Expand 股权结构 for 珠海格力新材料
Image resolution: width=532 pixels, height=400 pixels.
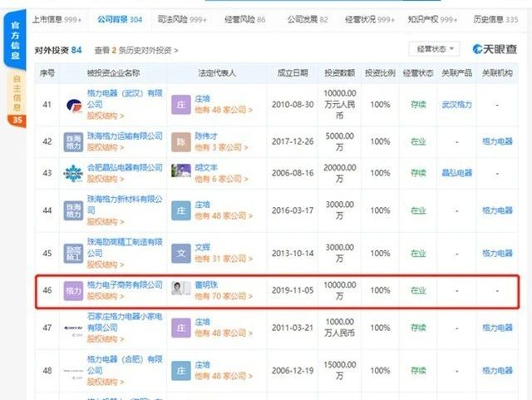click(106, 222)
